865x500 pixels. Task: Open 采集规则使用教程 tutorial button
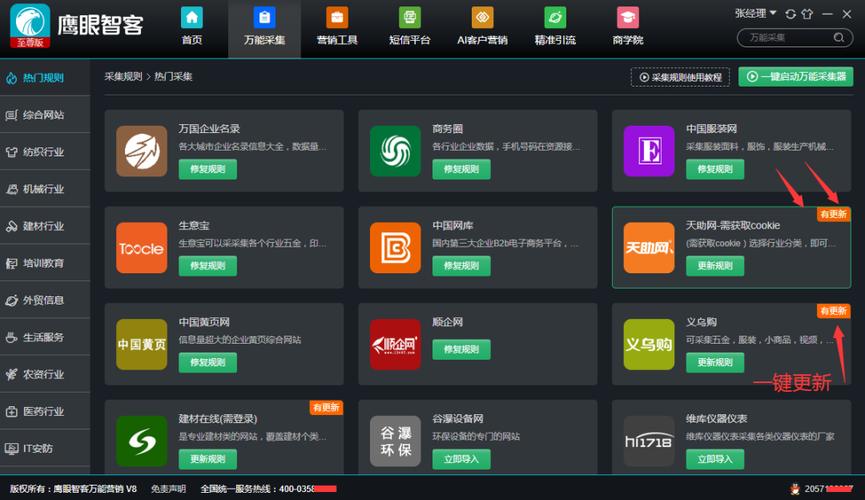pyautogui.click(x=680, y=77)
